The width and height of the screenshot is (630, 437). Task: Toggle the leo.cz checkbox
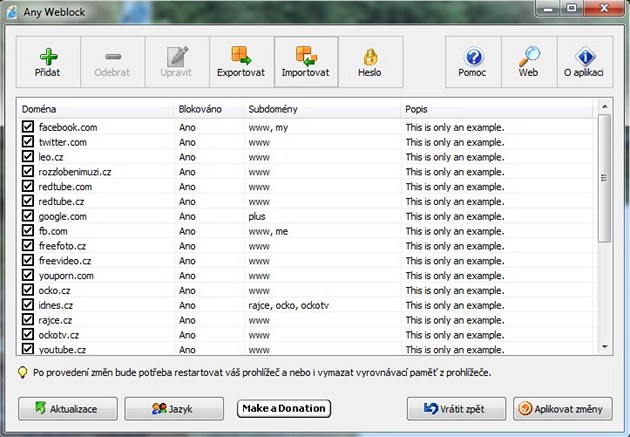(x=28, y=157)
